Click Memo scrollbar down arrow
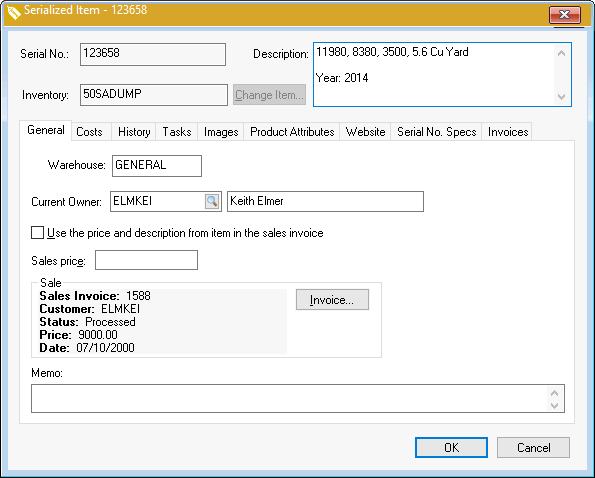Screen dimensions: 595x478 (x=554, y=406)
